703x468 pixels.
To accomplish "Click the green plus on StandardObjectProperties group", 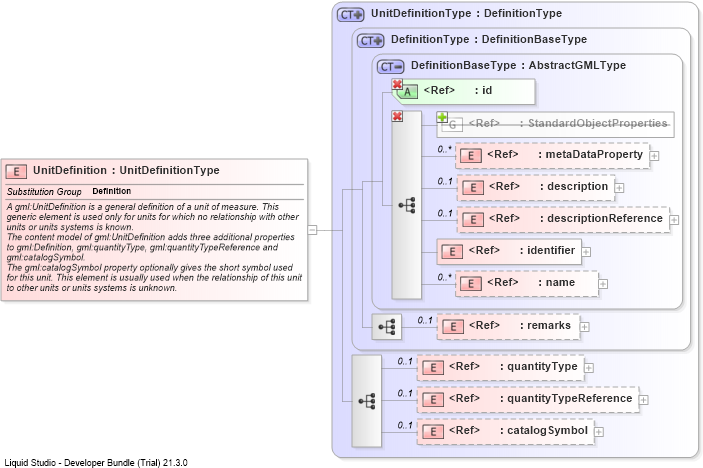I will coord(442,117).
